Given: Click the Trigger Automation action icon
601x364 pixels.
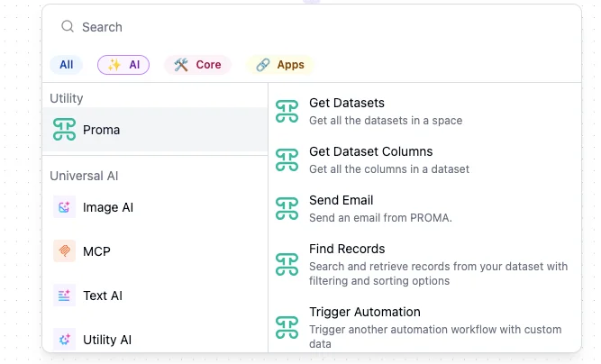Looking at the screenshot, I should coord(287,326).
